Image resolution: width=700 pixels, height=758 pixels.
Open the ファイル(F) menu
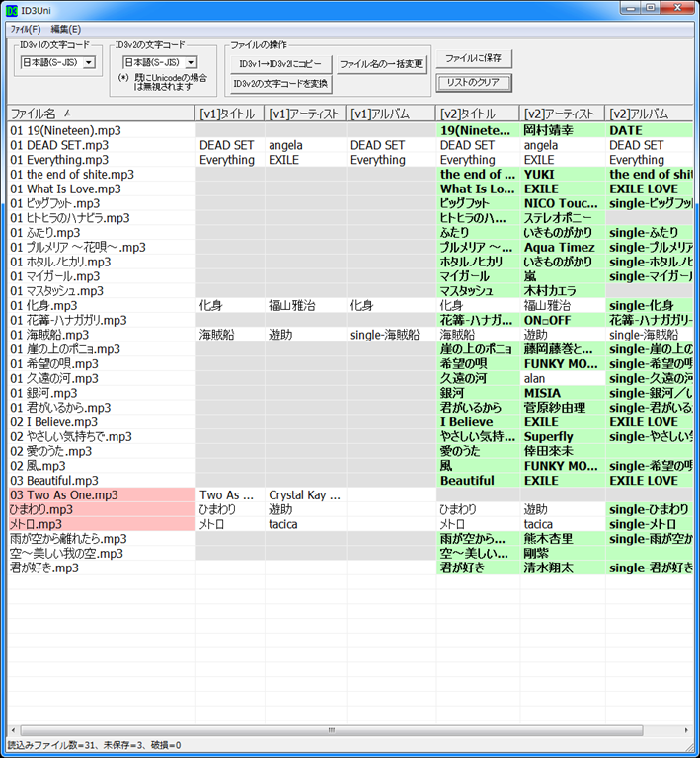coord(26,29)
